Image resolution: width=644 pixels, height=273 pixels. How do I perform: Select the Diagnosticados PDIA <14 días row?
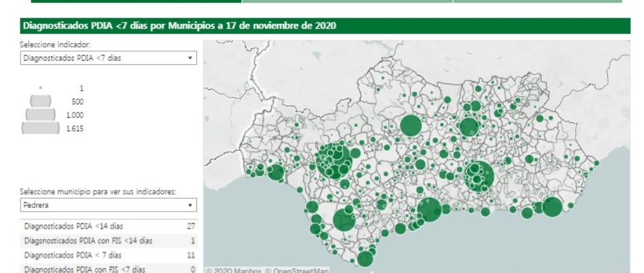point(108,226)
